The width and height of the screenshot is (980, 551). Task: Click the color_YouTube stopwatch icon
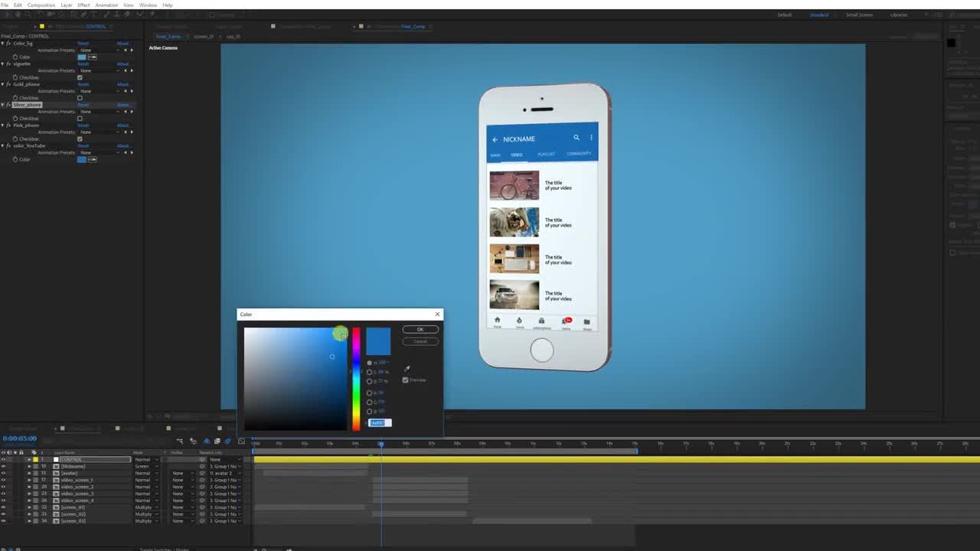click(x=15, y=159)
